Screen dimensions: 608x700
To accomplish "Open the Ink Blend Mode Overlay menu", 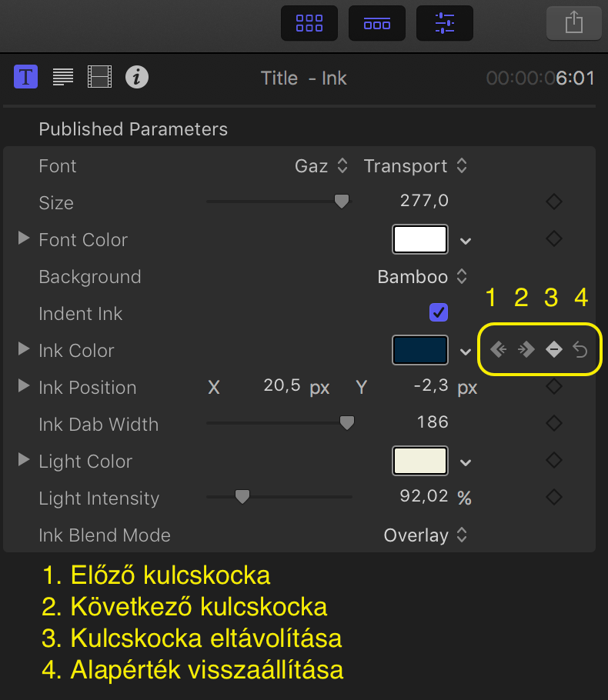I will coord(426,535).
